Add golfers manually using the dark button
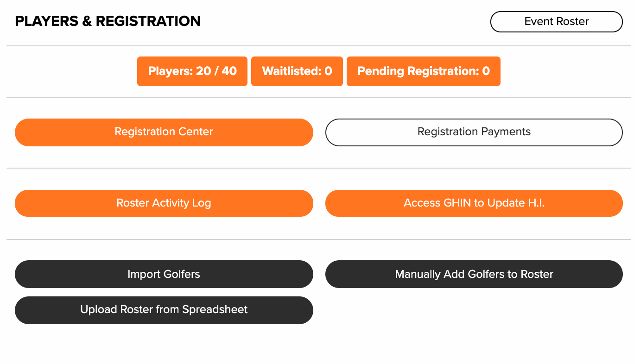Image resolution: width=634 pixels, height=364 pixels. pos(474,274)
